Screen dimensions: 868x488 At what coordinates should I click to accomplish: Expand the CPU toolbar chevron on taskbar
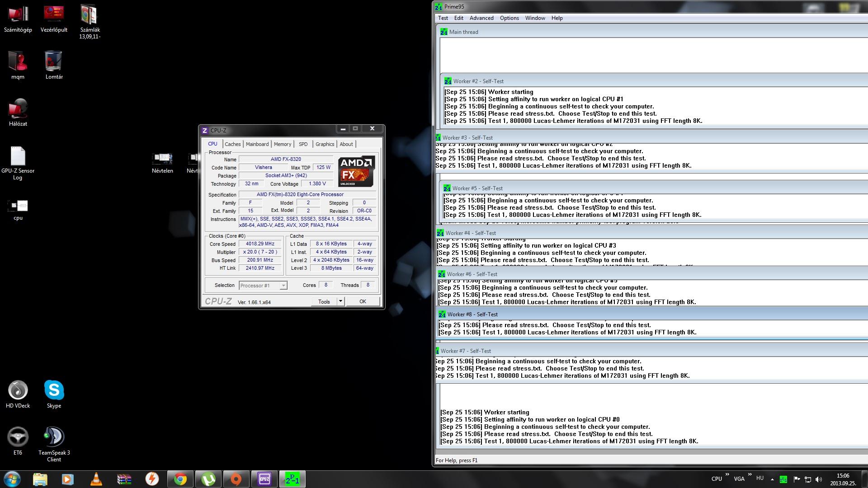pos(727,474)
